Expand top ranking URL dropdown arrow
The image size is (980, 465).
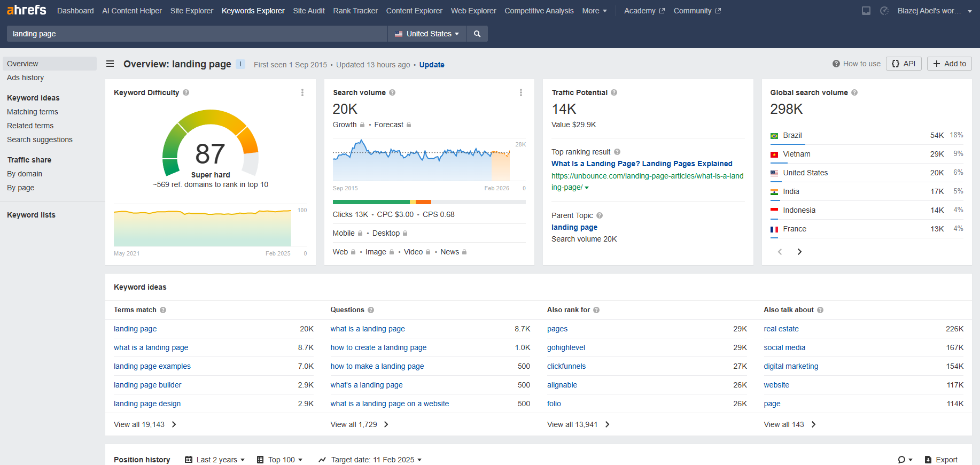click(587, 188)
